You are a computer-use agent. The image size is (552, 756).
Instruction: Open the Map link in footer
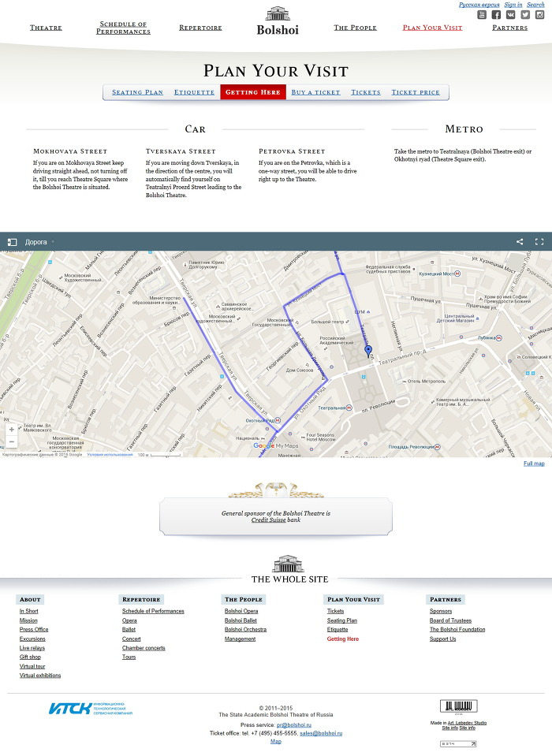(276, 742)
